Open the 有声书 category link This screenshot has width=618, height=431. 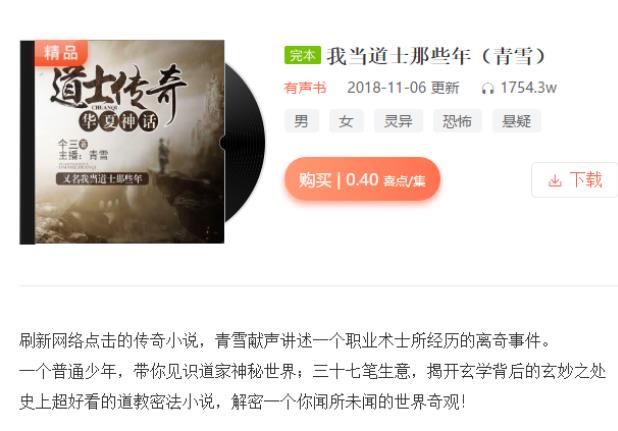point(305,88)
